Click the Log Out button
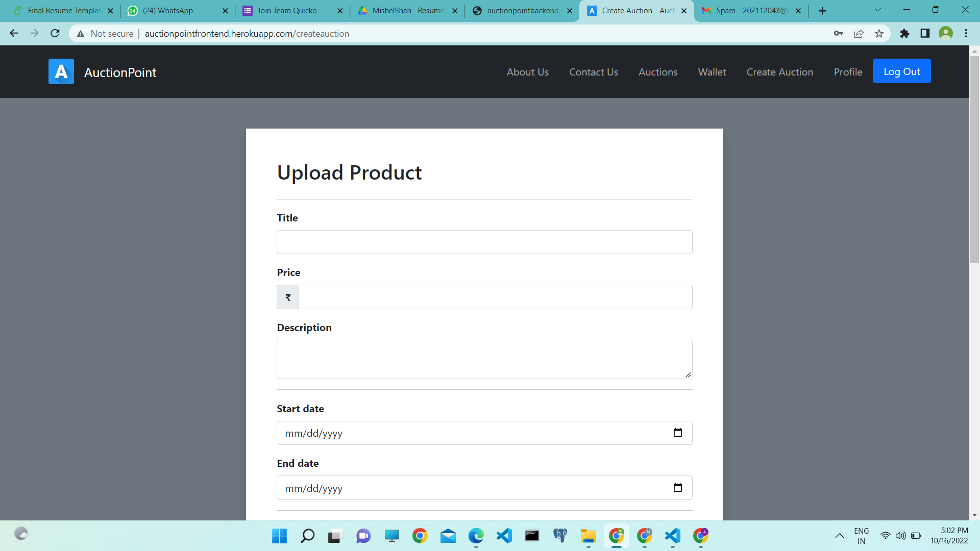The height and width of the screenshot is (551, 980). [x=901, y=71]
